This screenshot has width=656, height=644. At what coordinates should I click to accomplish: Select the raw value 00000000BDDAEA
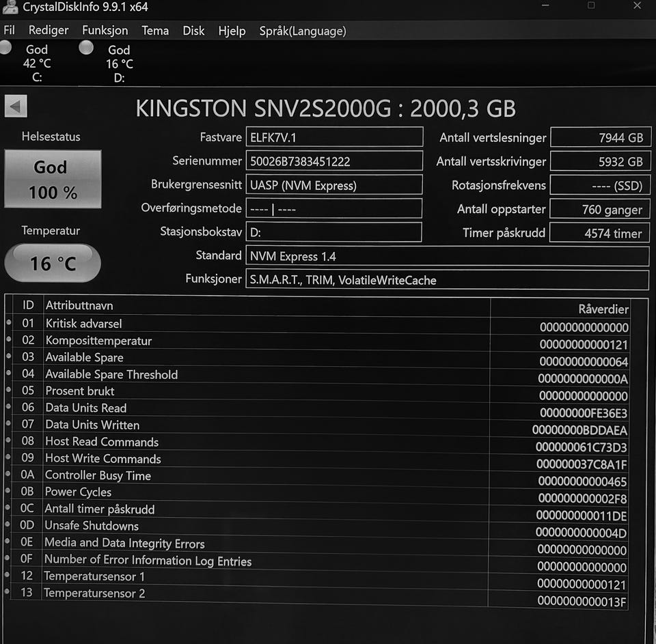tap(579, 430)
